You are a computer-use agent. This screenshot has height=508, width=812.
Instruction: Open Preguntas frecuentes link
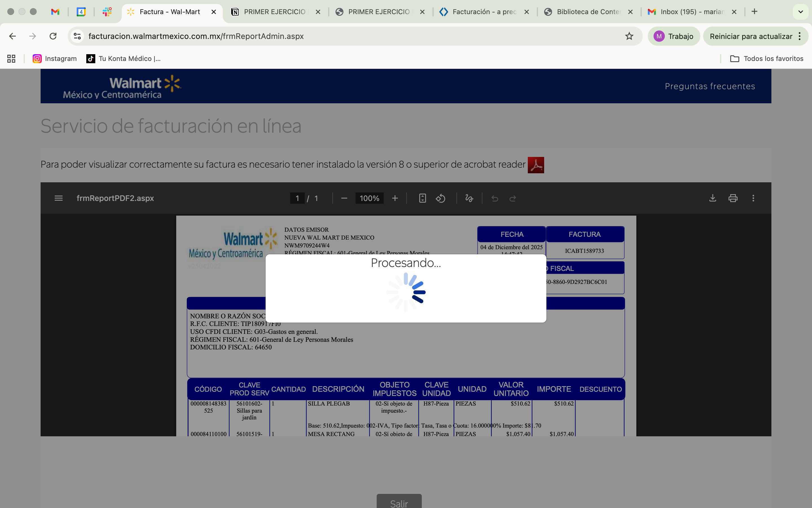[710, 86]
